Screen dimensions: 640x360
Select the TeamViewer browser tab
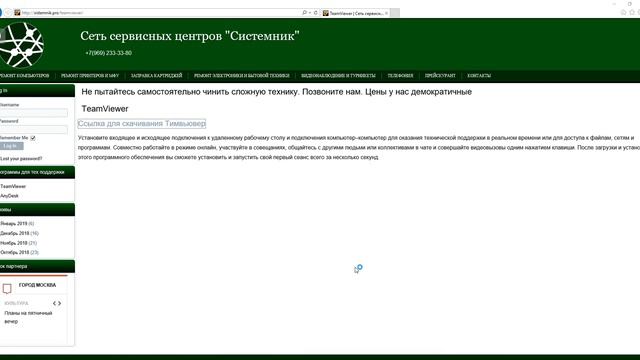point(355,13)
